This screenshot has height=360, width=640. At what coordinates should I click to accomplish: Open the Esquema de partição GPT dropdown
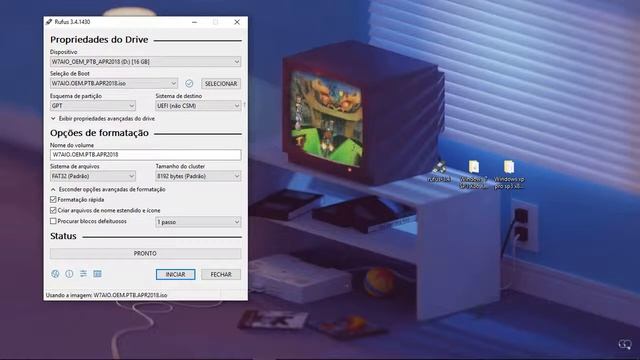point(93,106)
